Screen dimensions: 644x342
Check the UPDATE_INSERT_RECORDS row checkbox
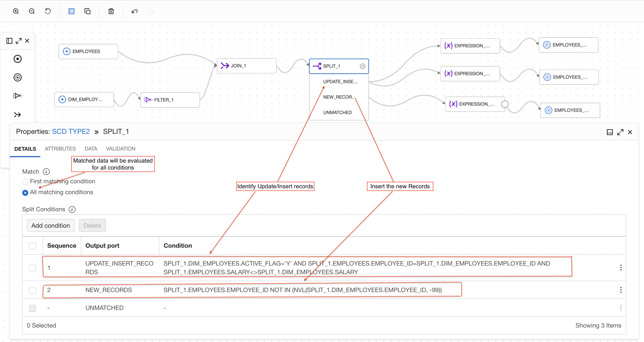click(x=33, y=268)
